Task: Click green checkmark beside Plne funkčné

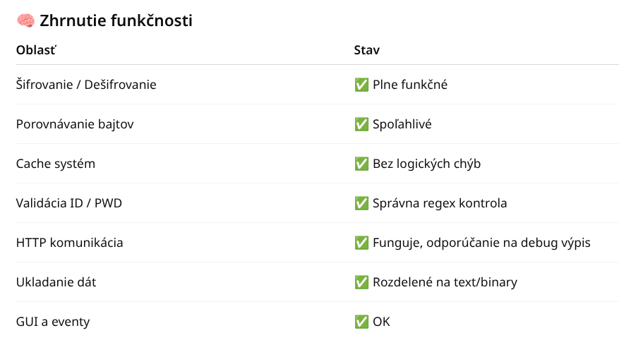Action: [361, 85]
